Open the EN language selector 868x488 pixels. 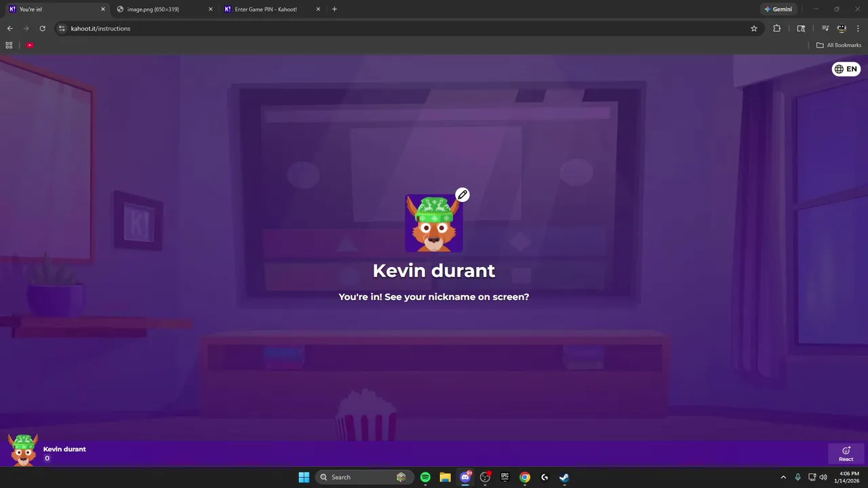[846, 69]
